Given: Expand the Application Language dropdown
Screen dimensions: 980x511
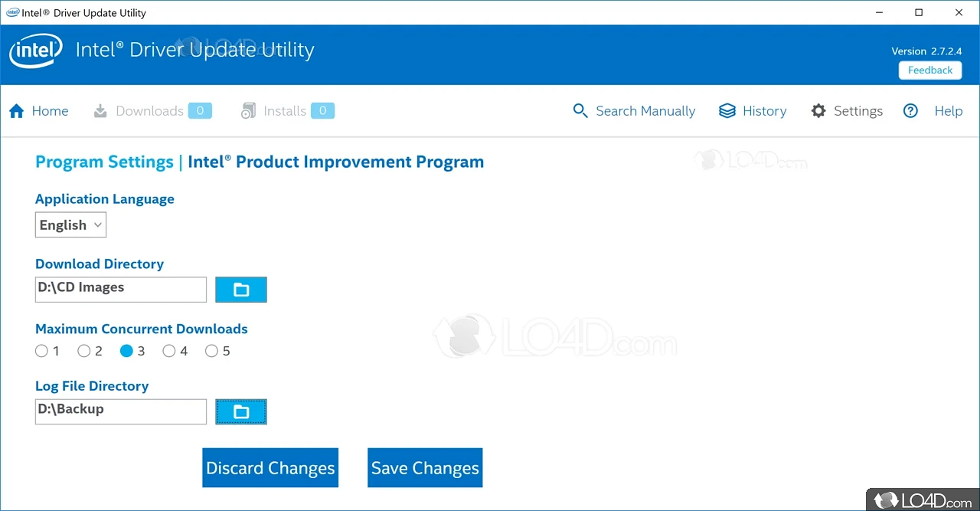Looking at the screenshot, I should pos(70,225).
